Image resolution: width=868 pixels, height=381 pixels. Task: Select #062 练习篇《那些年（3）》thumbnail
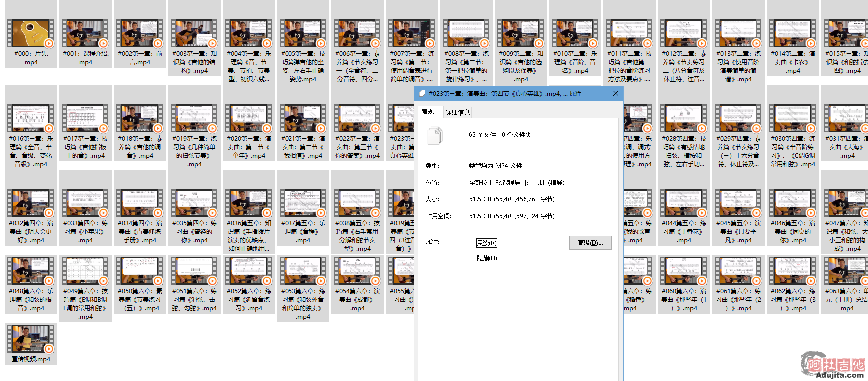coord(793,271)
